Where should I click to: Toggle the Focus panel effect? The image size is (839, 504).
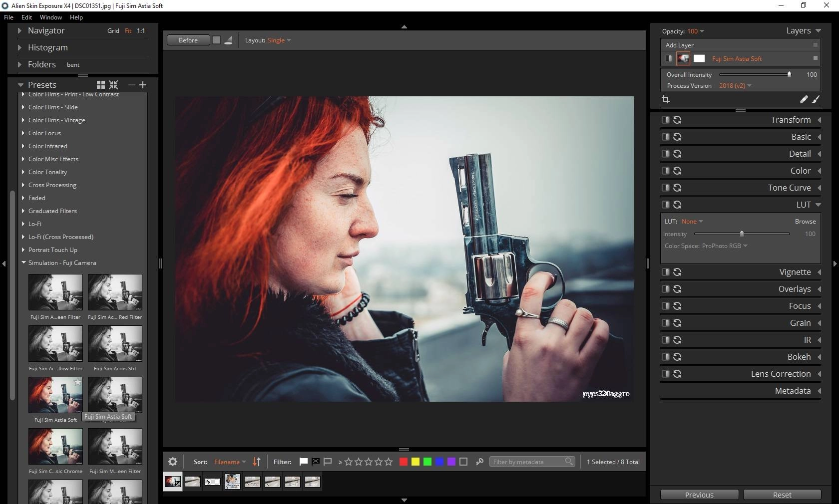pyautogui.click(x=665, y=306)
